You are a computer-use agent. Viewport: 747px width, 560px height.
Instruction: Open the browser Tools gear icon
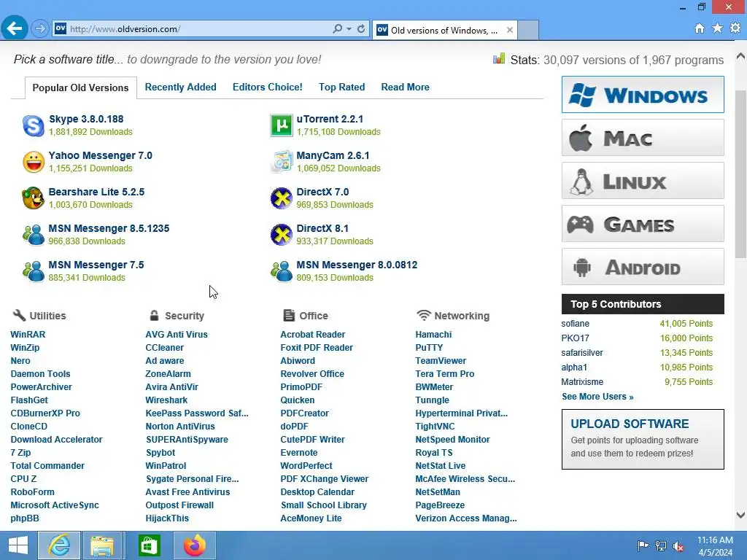click(x=735, y=28)
